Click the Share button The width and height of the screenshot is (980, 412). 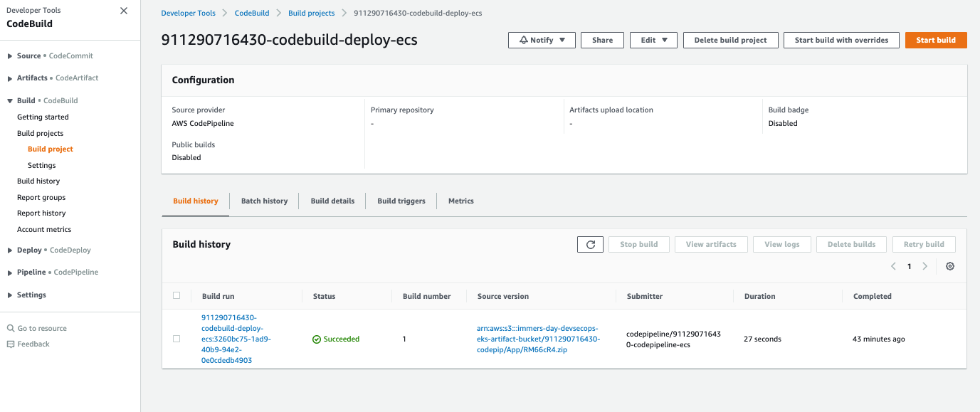(x=602, y=40)
